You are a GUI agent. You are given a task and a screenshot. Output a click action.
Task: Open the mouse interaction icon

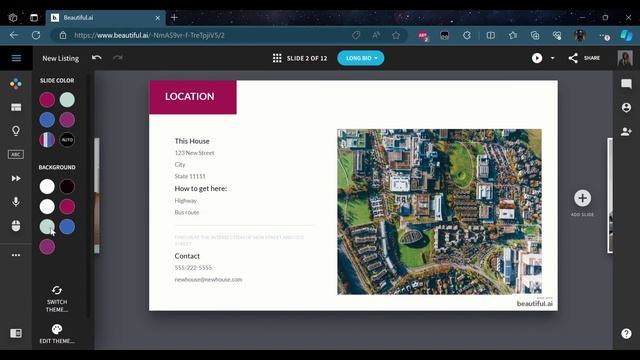pyautogui.click(x=16, y=225)
